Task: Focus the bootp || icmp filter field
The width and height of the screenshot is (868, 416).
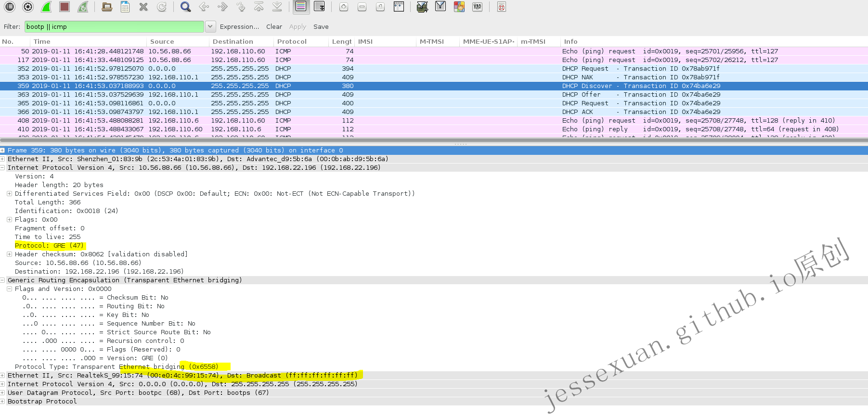Action: tap(114, 27)
